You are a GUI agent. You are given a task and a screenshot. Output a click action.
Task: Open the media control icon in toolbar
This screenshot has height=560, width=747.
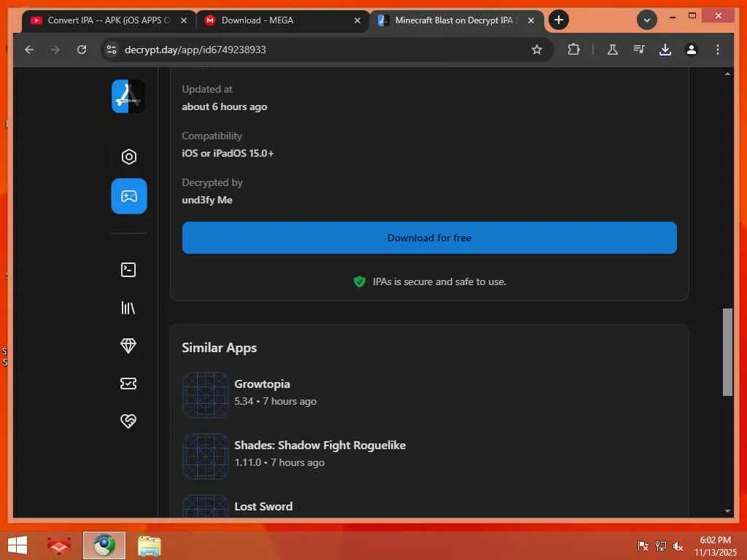pos(639,50)
